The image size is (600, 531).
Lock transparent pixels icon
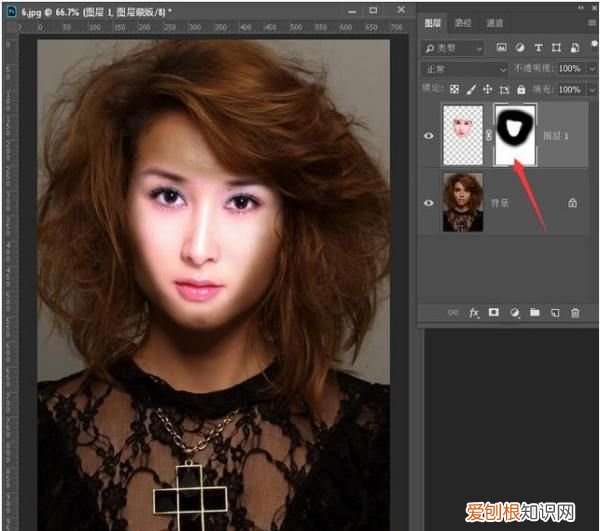click(453, 89)
